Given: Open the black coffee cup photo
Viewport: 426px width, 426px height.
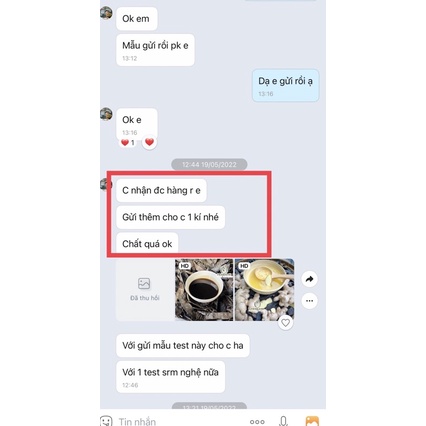Looking at the screenshot, I should click(x=204, y=290).
